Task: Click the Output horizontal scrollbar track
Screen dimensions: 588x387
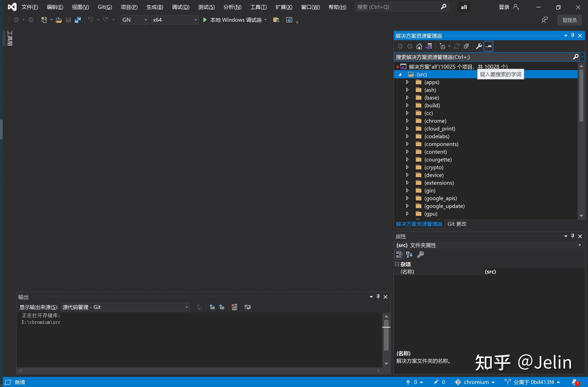Action: coord(199,370)
